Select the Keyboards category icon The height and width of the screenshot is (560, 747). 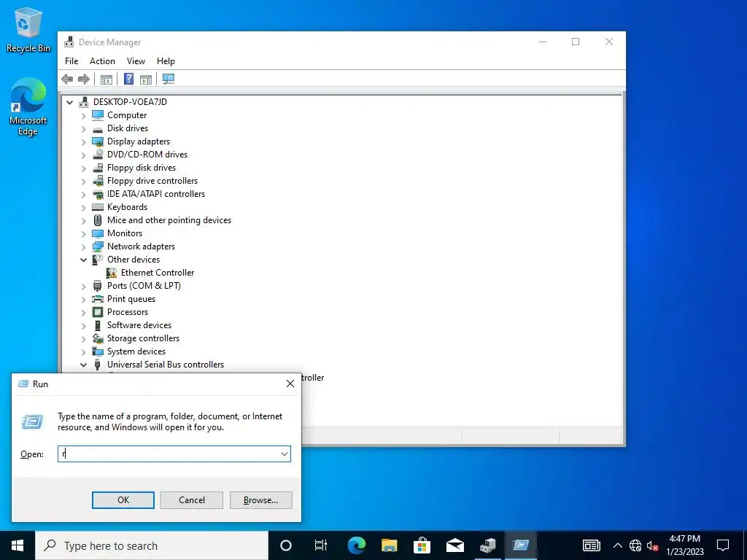[x=98, y=207]
